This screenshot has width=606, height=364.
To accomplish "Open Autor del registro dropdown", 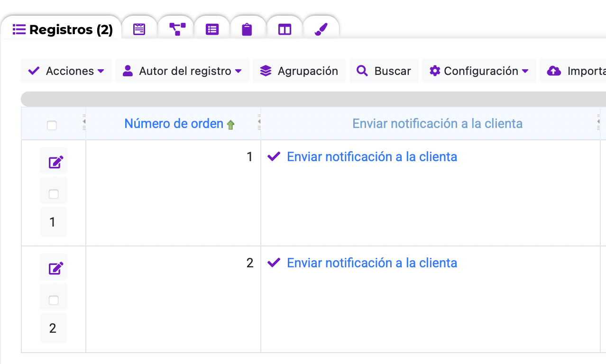I will coord(182,71).
